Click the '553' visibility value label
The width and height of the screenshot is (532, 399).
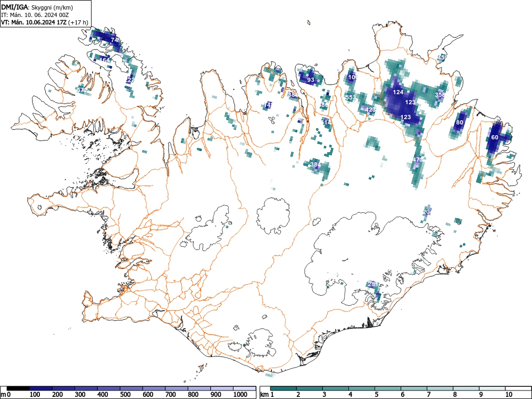(351, 97)
